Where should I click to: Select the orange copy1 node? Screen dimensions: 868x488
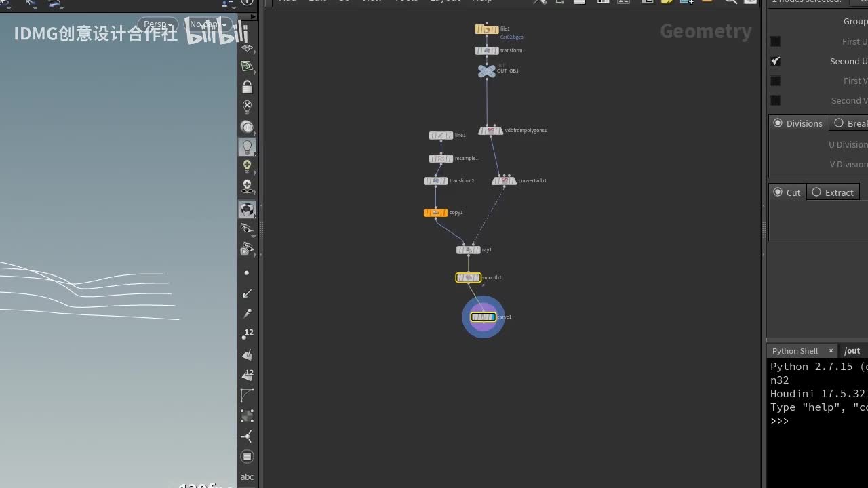tap(435, 213)
